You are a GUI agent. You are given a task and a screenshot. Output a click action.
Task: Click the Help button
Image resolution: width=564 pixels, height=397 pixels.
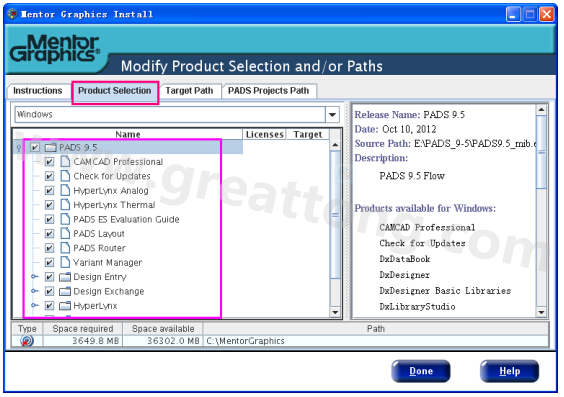coord(509,371)
